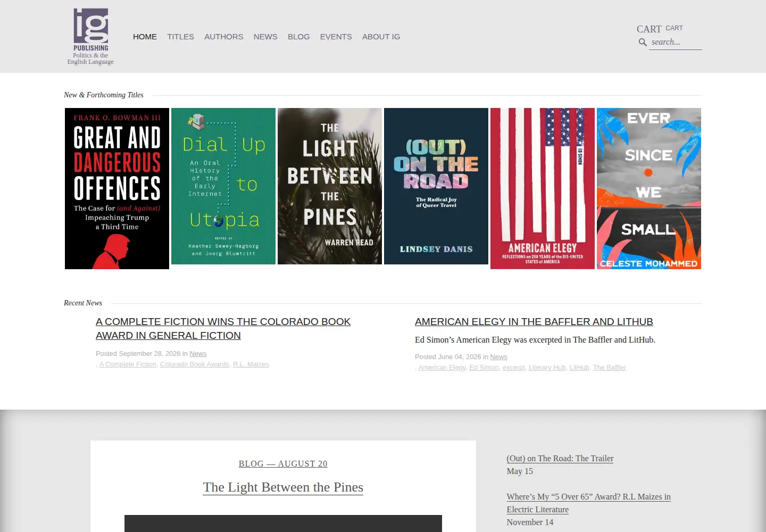Screen dimensions: 766x532
Task: Click the search magnifier icon
Action: 643,43
